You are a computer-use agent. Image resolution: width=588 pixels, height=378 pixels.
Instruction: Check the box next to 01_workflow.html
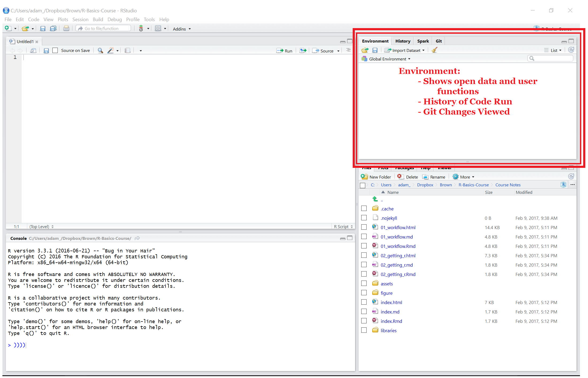[x=364, y=227]
